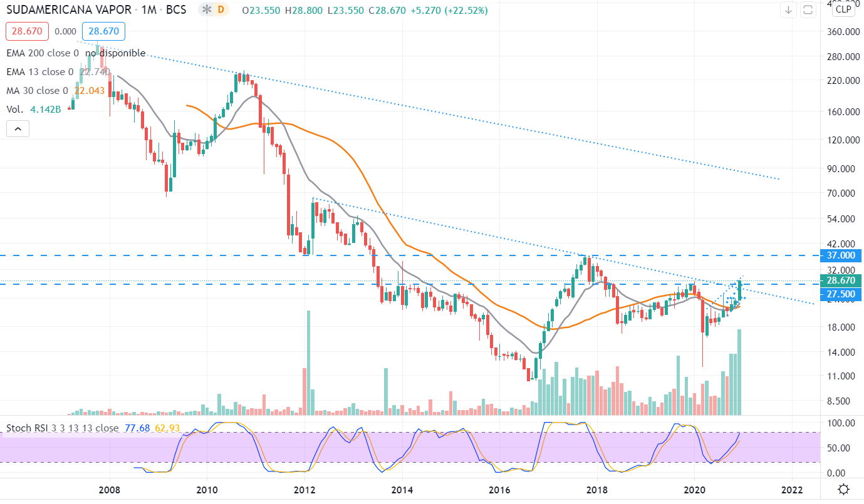Collapse the indicator legend with the chevron button

[18, 129]
